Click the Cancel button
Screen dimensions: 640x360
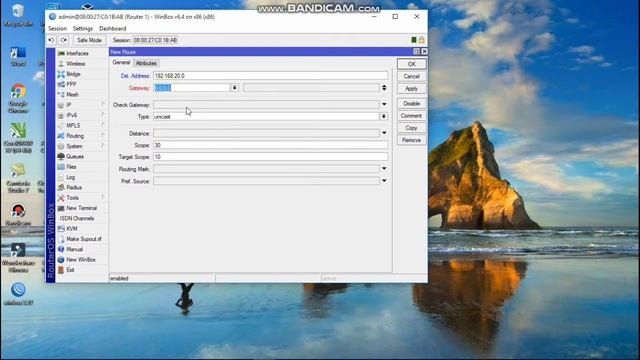coord(411,76)
